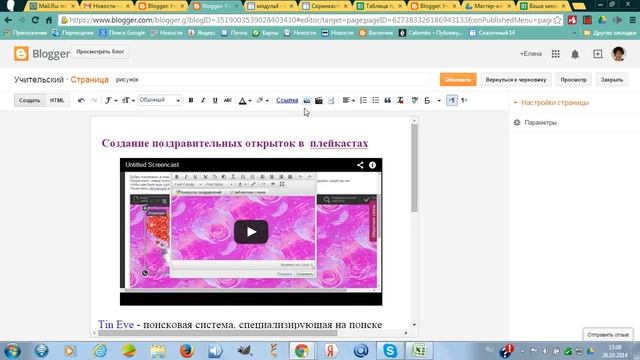Switch to the HTML editing mode

point(57,100)
